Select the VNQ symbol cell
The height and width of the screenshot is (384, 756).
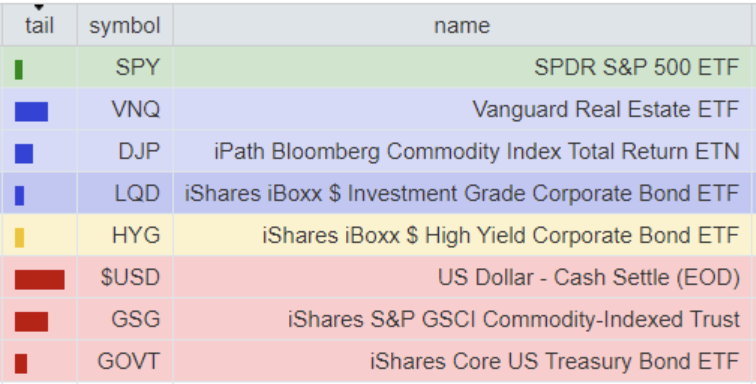pos(125,109)
